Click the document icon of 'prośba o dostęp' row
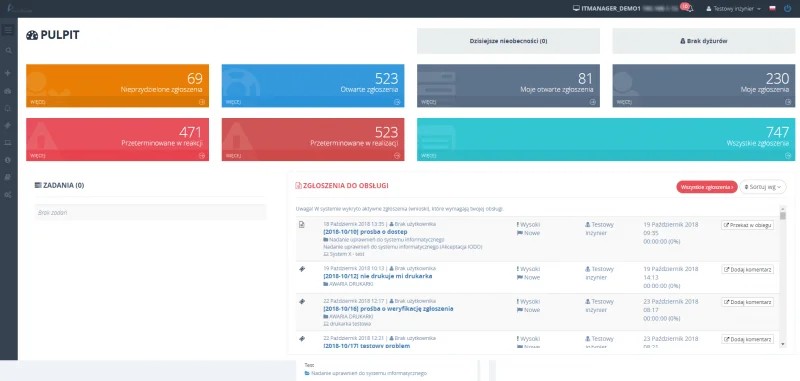This screenshot has height=381, width=800. (x=302, y=224)
